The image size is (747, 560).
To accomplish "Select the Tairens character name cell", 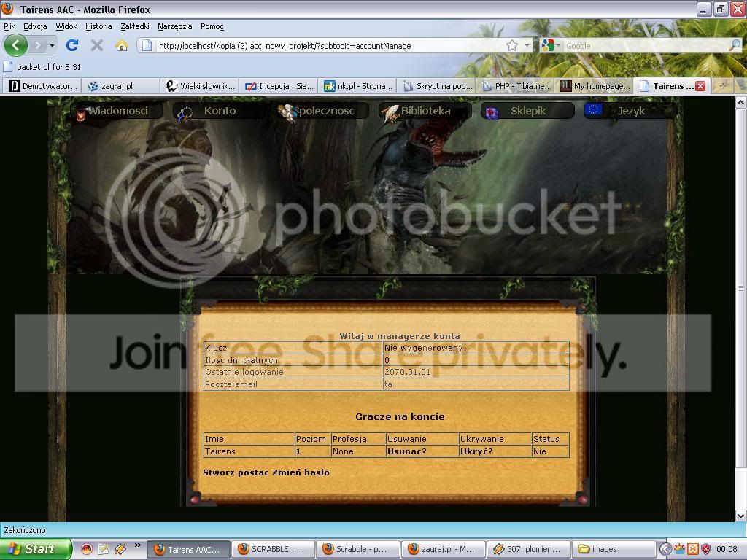I will 249,451.
